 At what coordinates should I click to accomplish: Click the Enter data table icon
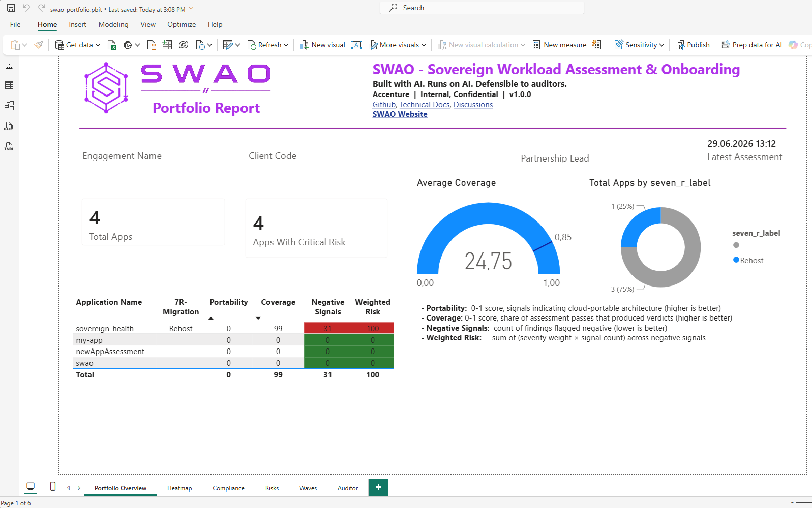(167, 45)
